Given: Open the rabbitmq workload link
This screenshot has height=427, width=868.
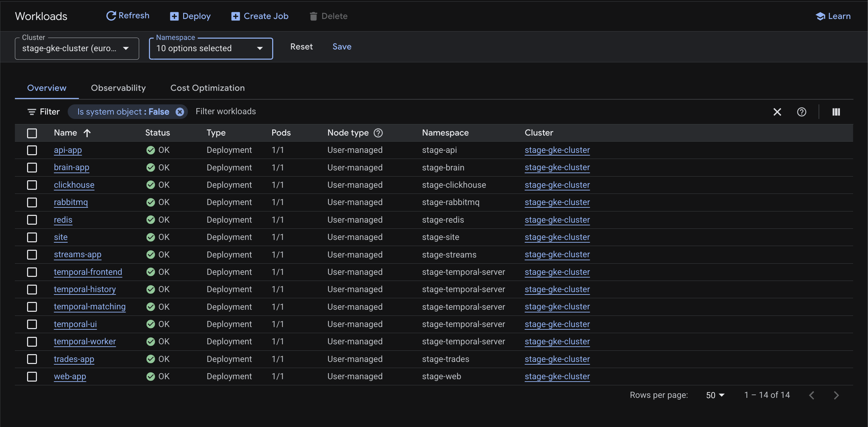Looking at the screenshot, I should coord(71,202).
